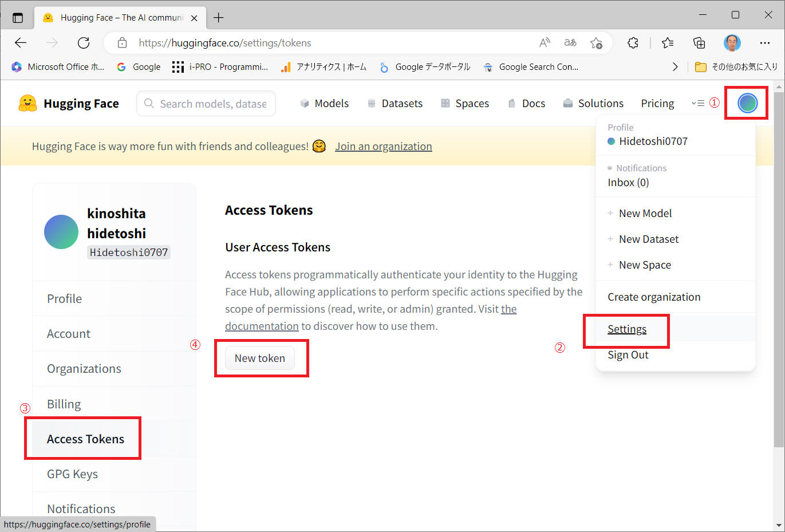
Task: Select Organizations in settings sidebar
Action: click(x=114, y=369)
